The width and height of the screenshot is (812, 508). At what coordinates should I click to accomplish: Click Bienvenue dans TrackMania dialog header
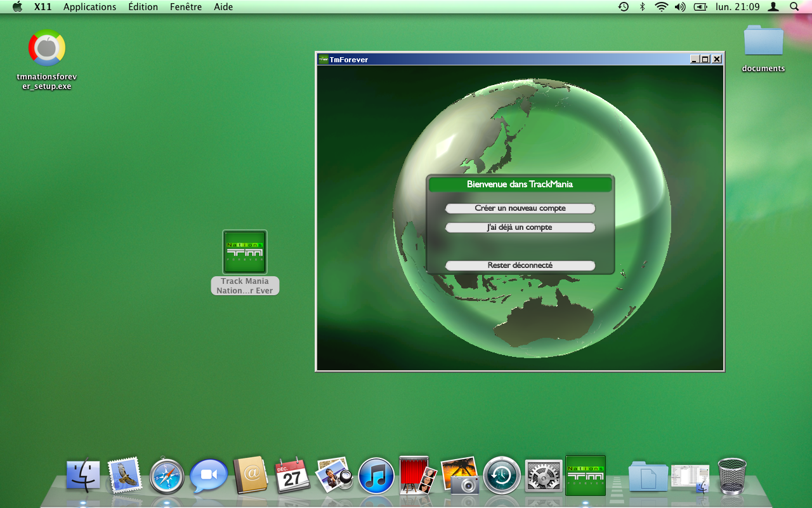[520, 184]
